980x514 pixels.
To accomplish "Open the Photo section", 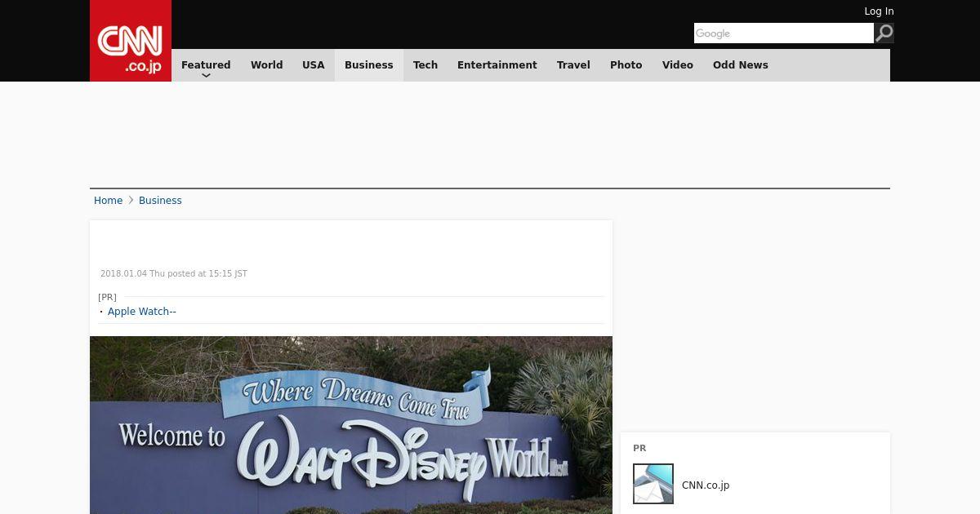I will [626, 65].
